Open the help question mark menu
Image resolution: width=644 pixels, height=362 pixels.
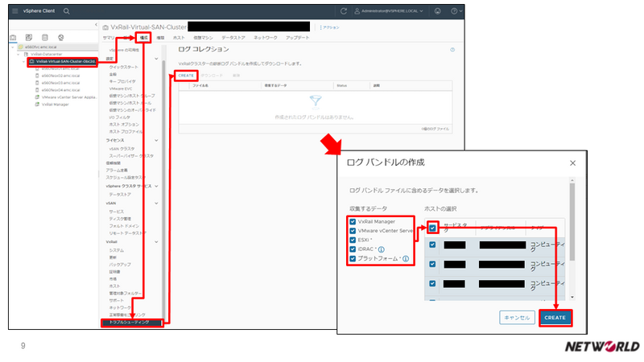456,11
